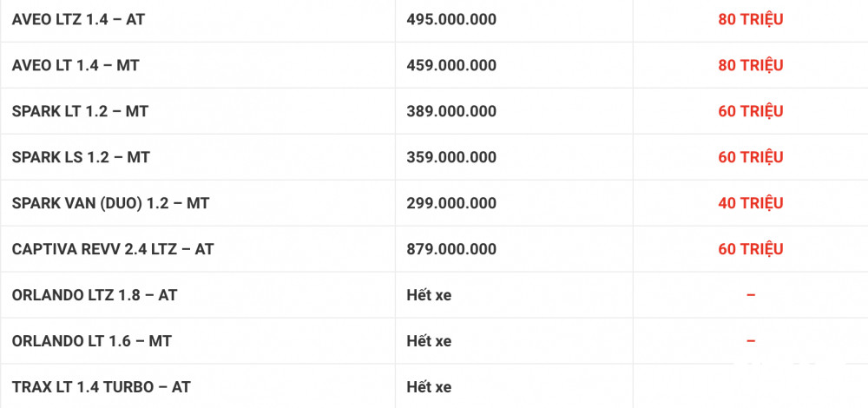868x408 pixels.
Task: Click the 299.000.000 price cell
Action: point(451,203)
